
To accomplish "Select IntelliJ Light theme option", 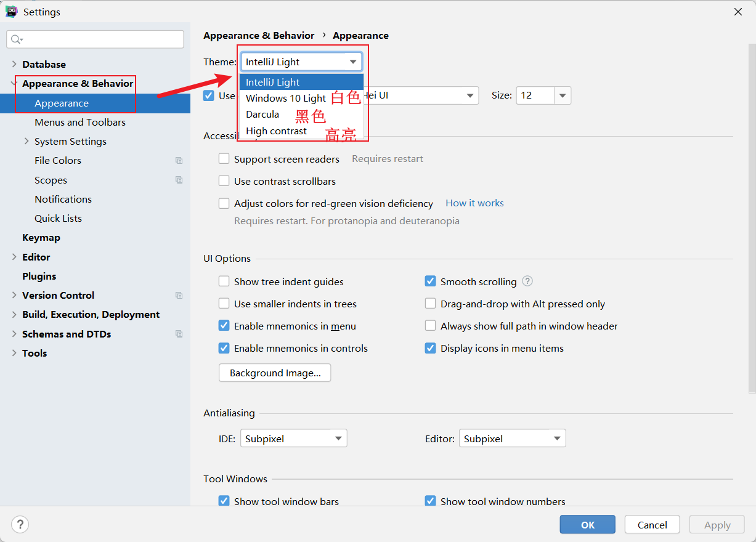I will tap(301, 82).
